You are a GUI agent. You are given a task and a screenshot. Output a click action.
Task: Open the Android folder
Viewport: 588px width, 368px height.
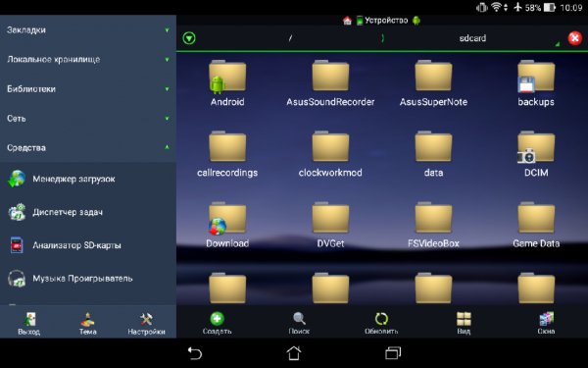coord(227,83)
